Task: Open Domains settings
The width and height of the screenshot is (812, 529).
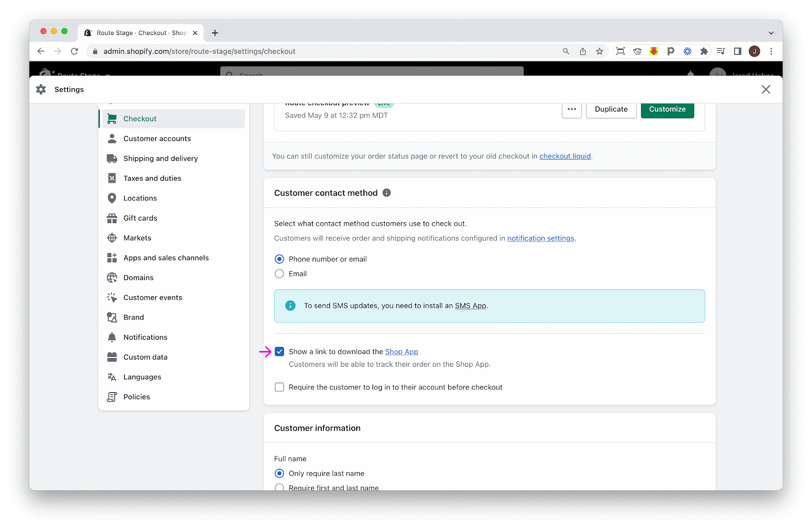Action: [x=173, y=277]
